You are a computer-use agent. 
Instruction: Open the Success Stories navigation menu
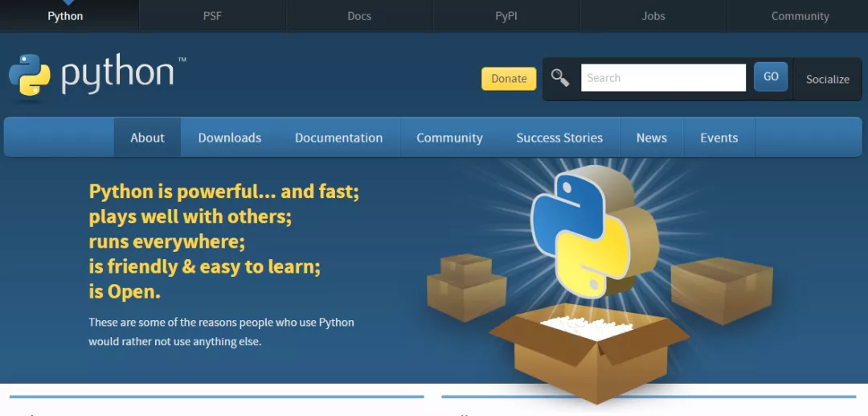(x=559, y=138)
